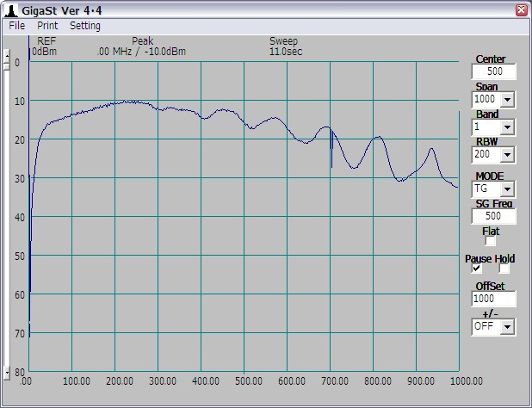Click the '200.00' frequency axis label
The height and width of the screenshot is (408, 532).
120,380
